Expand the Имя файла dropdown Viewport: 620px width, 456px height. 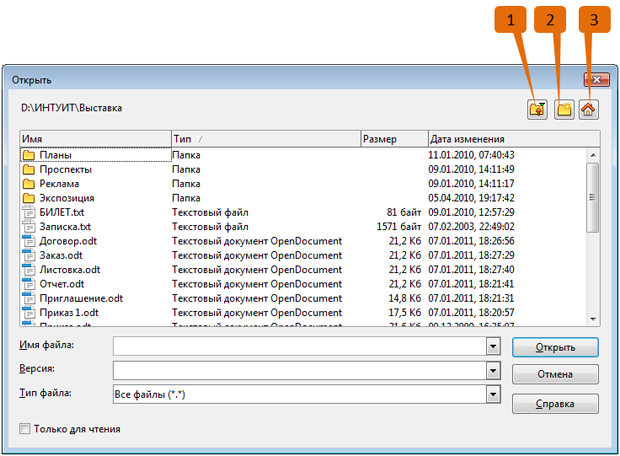point(492,346)
